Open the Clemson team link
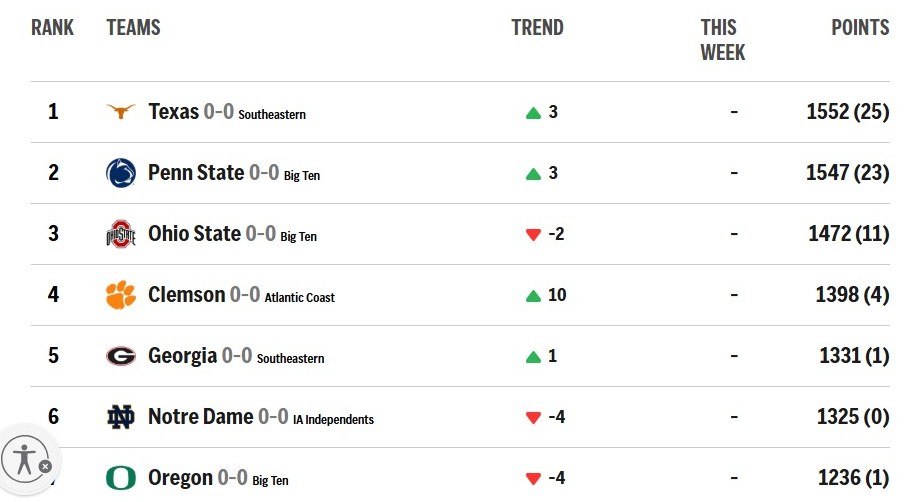The width and height of the screenshot is (912, 502). pos(186,294)
